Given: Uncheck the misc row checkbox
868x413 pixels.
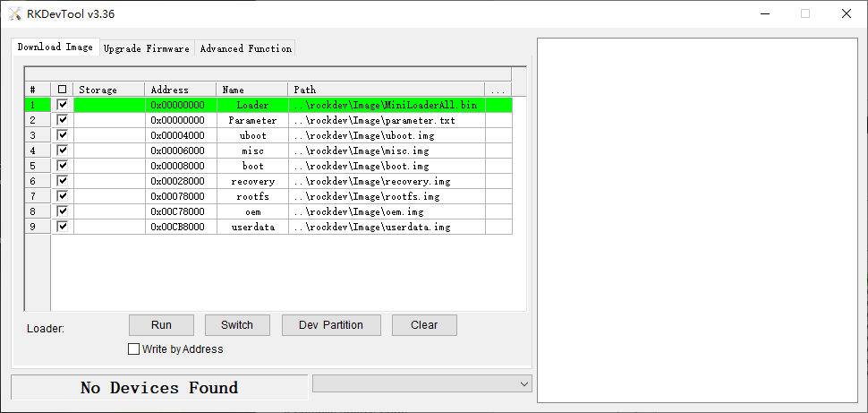Looking at the screenshot, I should [x=62, y=151].
